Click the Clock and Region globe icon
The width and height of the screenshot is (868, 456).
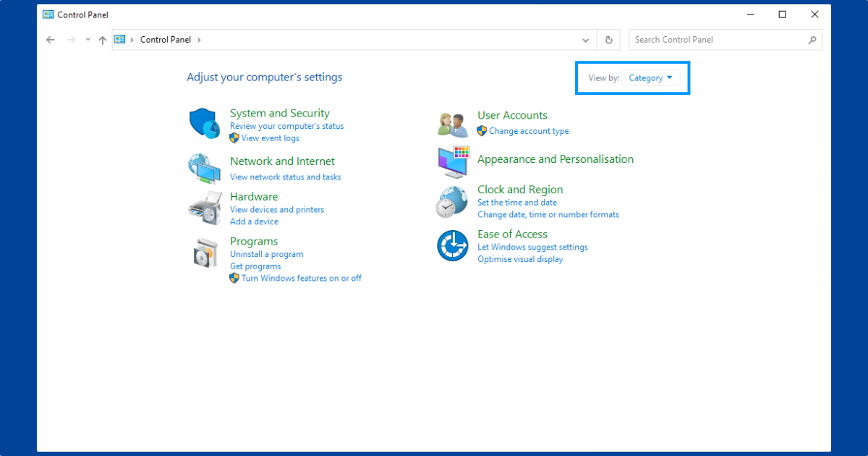pyautogui.click(x=452, y=201)
